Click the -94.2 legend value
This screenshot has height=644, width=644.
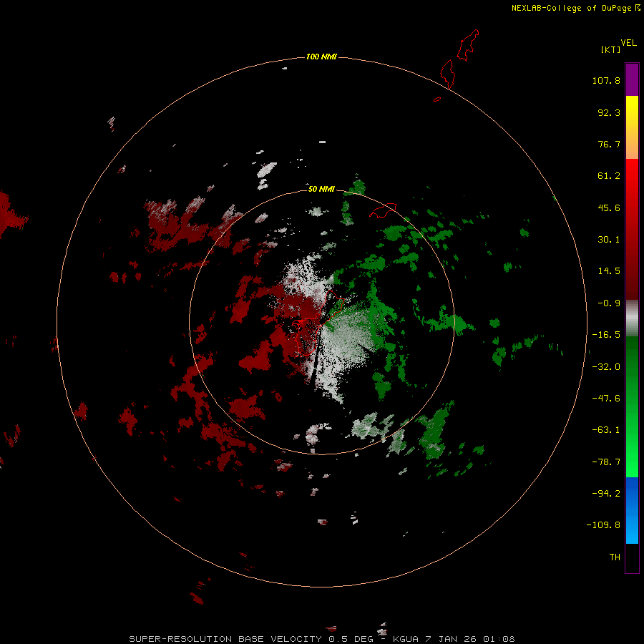606,494
